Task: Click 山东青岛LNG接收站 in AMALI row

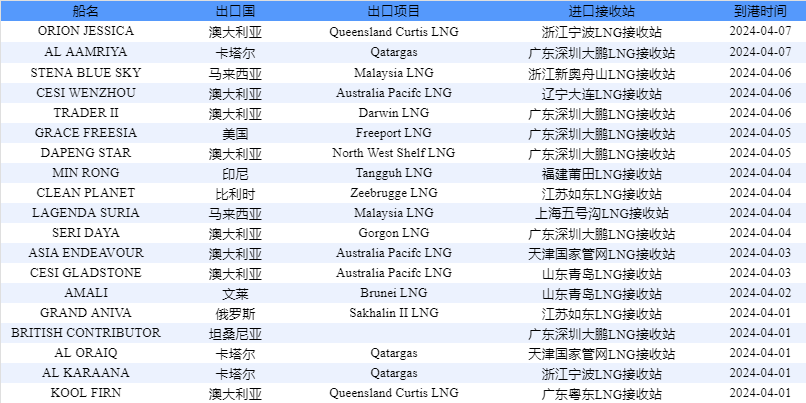Action: 601,294
